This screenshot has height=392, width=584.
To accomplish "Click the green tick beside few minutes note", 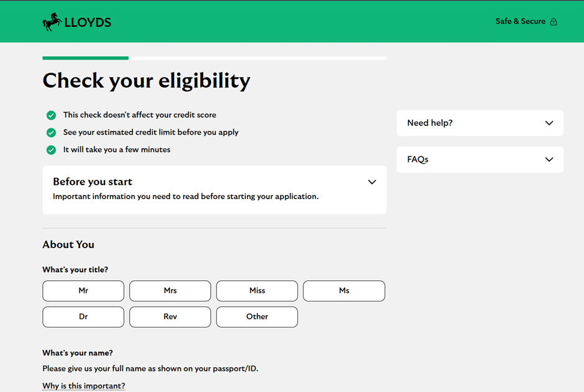I will pyautogui.click(x=51, y=150).
